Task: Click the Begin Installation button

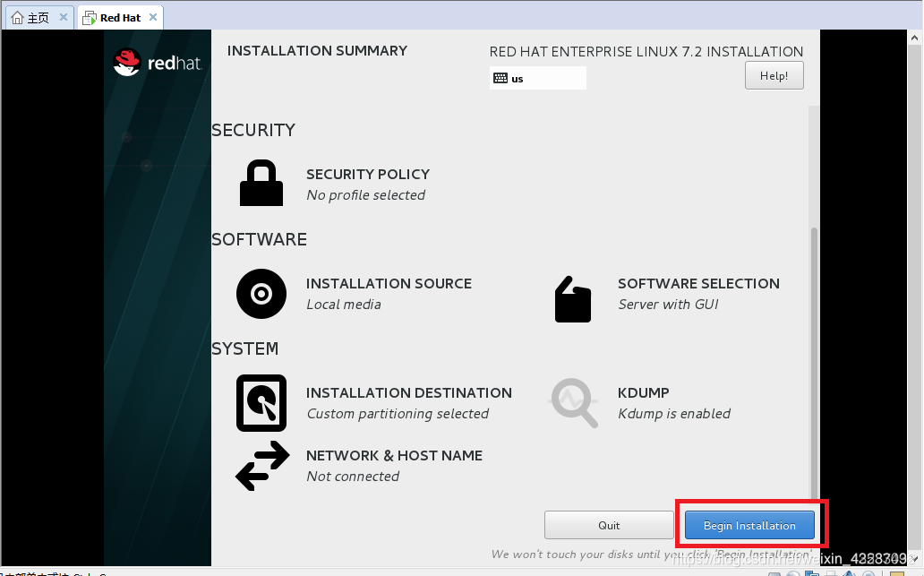Action: [x=749, y=525]
